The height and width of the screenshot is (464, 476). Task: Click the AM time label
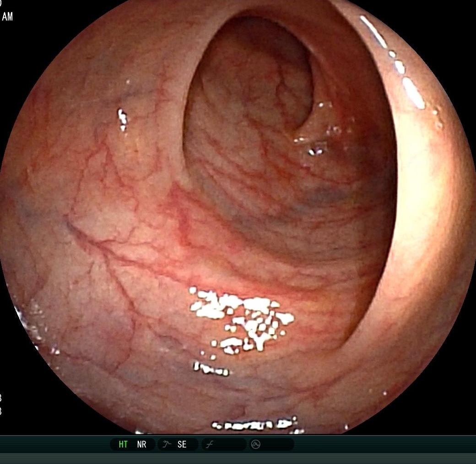pos(7,16)
